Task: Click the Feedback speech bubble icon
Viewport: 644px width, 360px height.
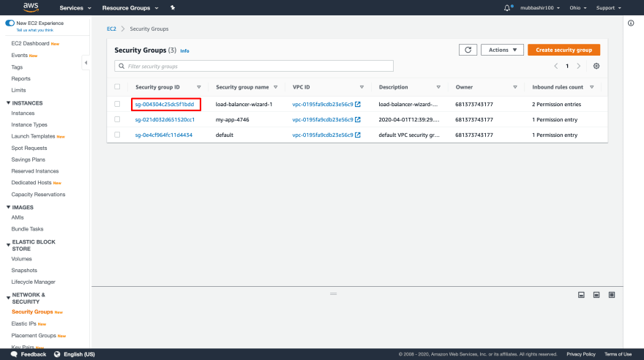Action: pos(14,354)
